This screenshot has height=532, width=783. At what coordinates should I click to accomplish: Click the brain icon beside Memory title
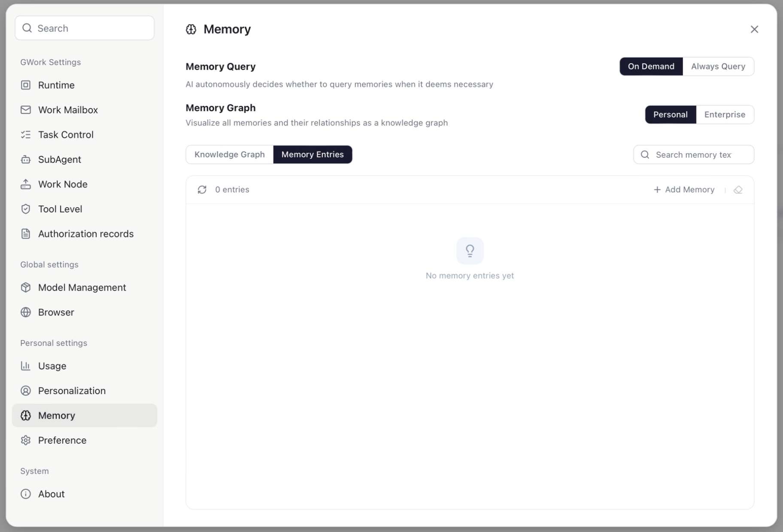pos(191,29)
